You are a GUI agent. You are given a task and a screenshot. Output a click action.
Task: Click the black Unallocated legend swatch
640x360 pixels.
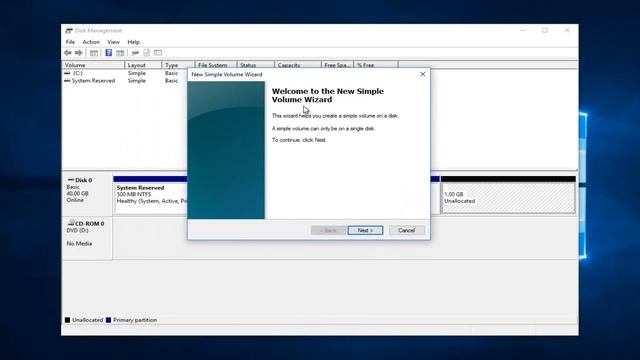pos(67,320)
